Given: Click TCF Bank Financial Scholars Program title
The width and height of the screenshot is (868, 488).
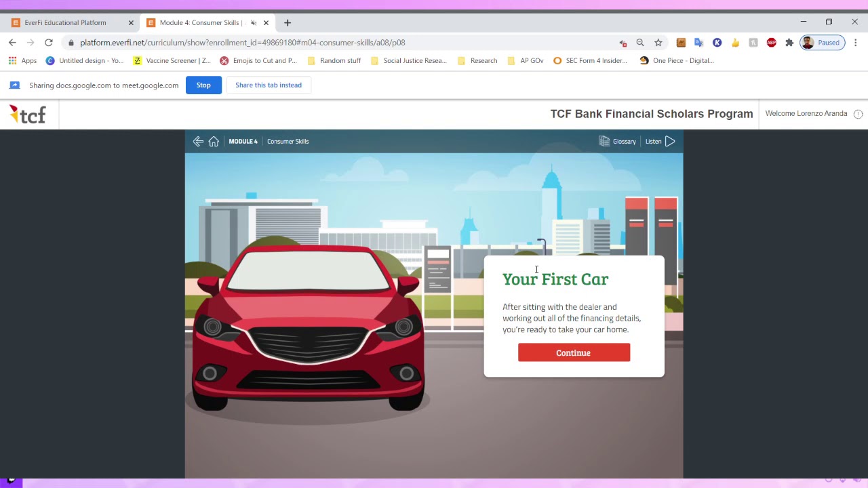Looking at the screenshot, I should tap(652, 114).
